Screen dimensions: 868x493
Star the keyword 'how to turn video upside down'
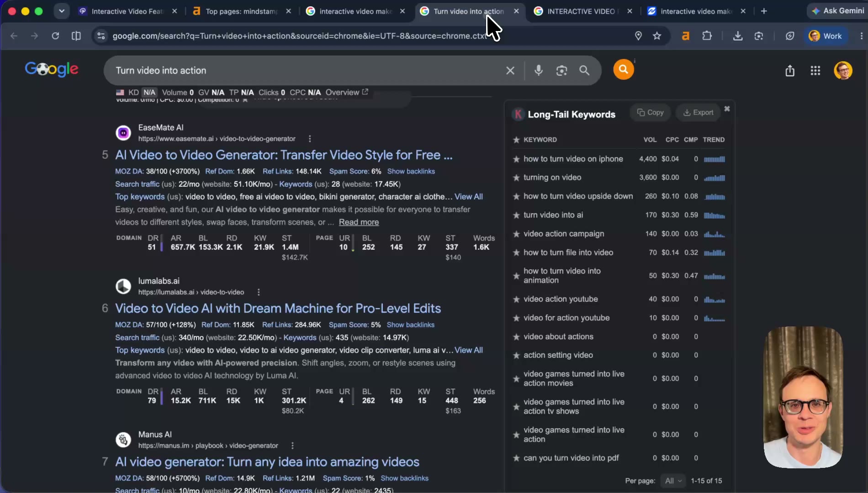click(x=516, y=196)
